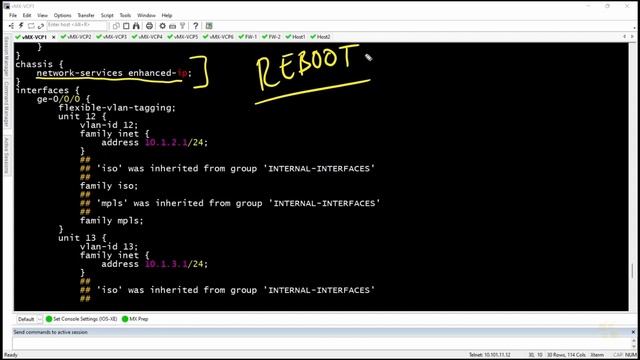
Task: Click the green tiled-sessions toolbar icon
Action: click(209, 26)
